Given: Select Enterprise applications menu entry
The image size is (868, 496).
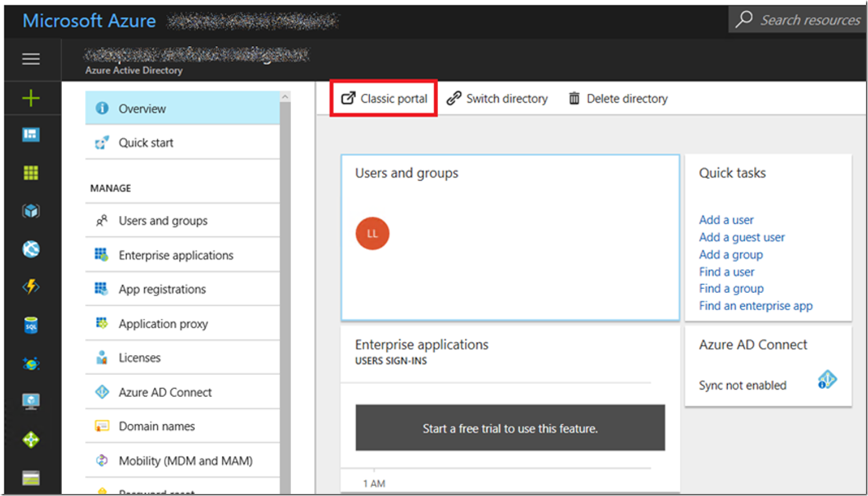Looking at the screenshot, I should (182, 255).
